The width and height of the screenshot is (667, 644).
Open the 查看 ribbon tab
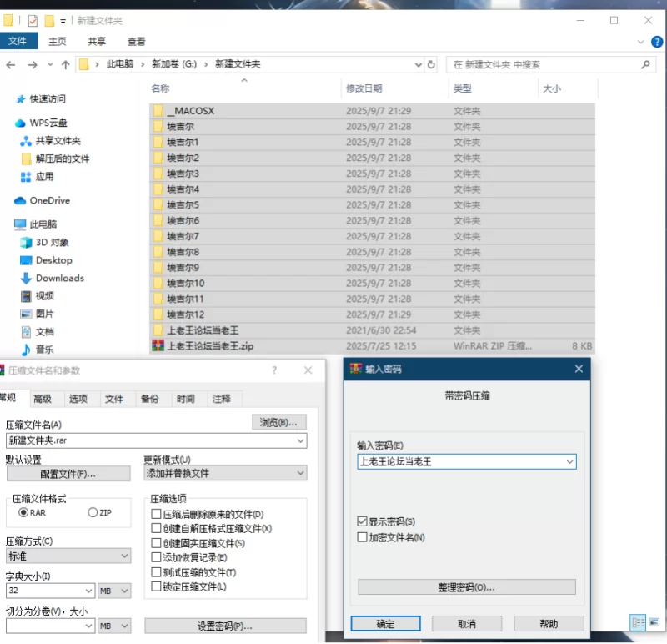click(136, 41)
